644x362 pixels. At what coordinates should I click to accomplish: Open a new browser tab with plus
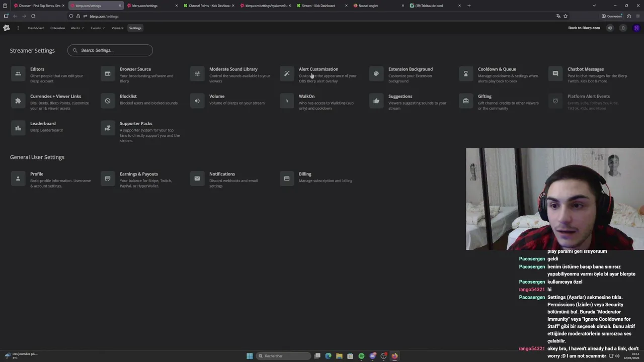[x=469, y=6]
